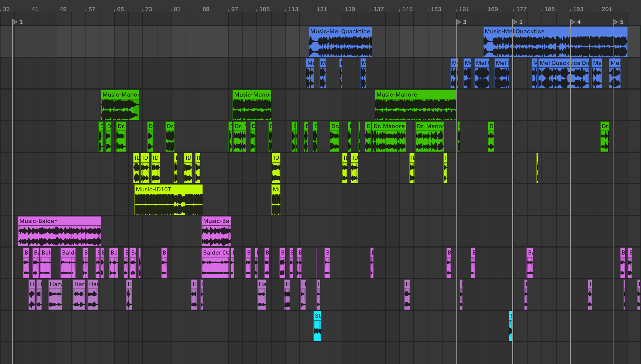641x364 pixels.
Task: Jump to locator marker 3
Action: pos(458,22)
